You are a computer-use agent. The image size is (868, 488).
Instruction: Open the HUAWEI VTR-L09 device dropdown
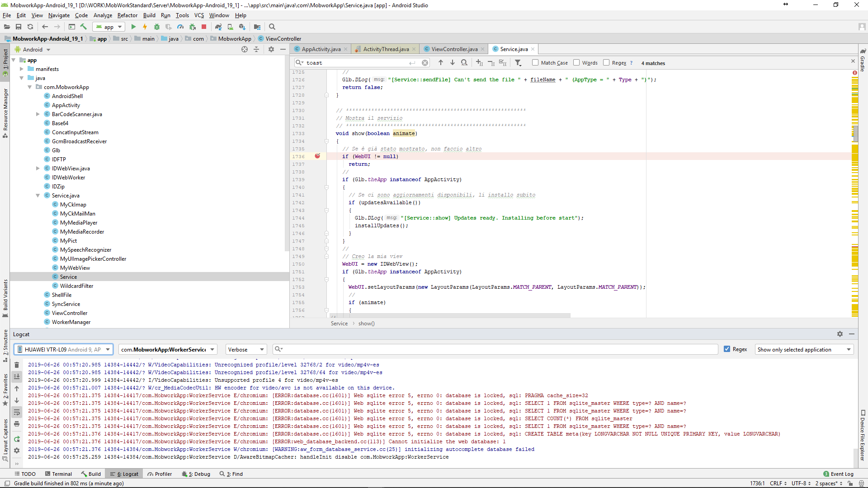pyautogui.click(x=63, y=349)
